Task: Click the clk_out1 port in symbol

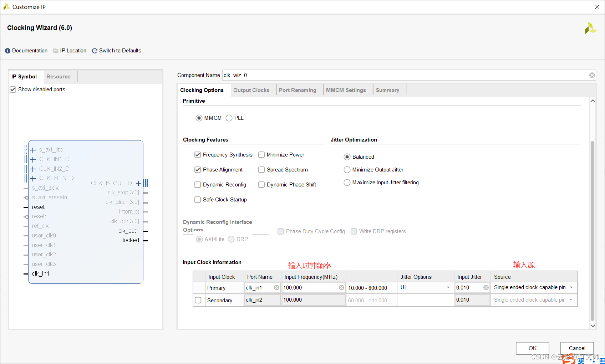Action: click(x=128, y=231)
